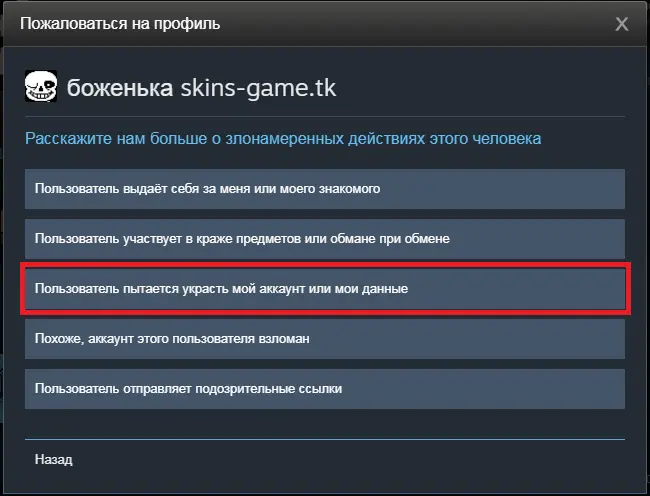
Task: Pick the suspicious links report reason row
Action: tap(325, 389)
